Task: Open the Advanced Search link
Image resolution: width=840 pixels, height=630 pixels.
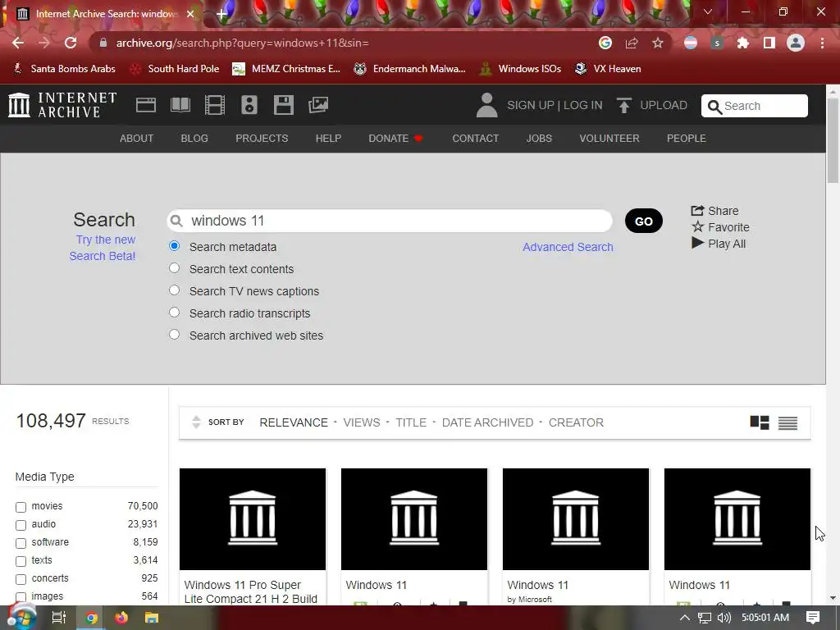Action: point(568,247)
